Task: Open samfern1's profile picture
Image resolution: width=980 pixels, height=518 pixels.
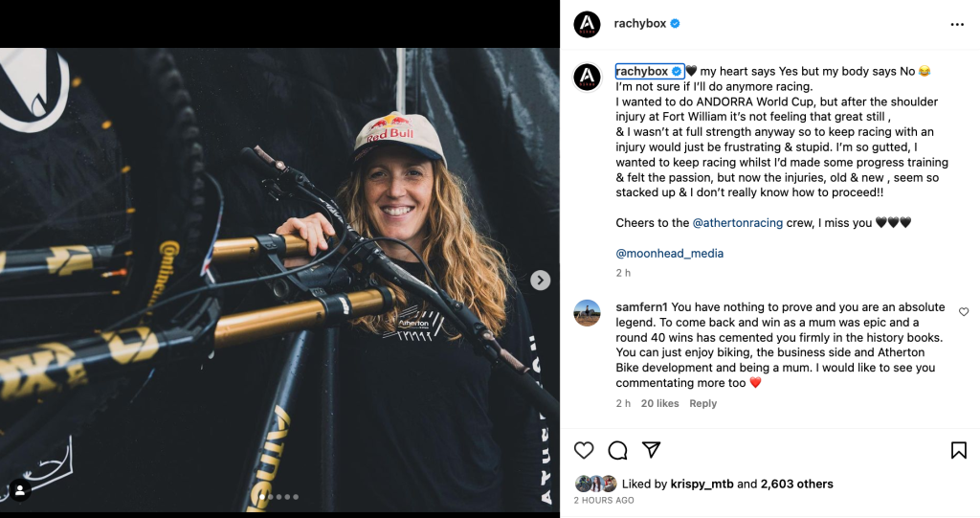Action: [x=587, y=312]
